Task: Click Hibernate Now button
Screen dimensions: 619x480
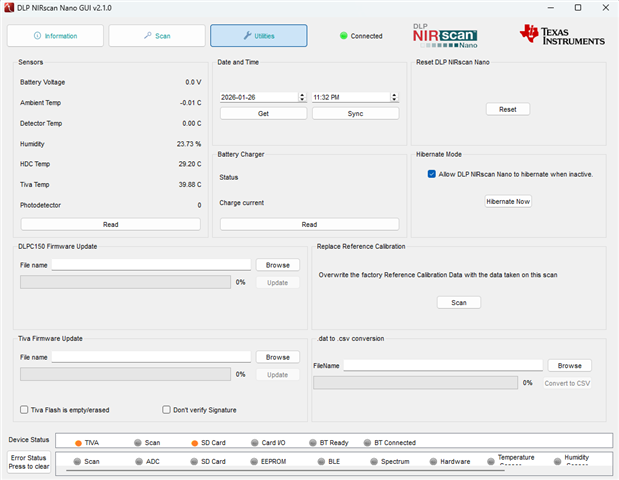Action: [x=508, y=201]
